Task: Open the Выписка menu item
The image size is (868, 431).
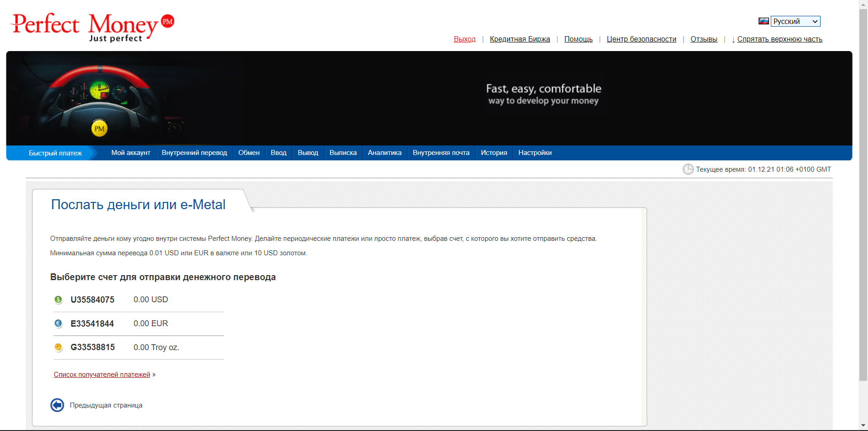Action: (x=343, y=153)
